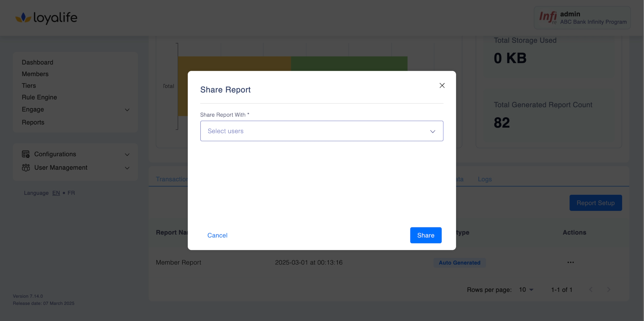Screen dimensions: 644x321
Task: Expand the Engage menu chevron
Action: (127, 110)
